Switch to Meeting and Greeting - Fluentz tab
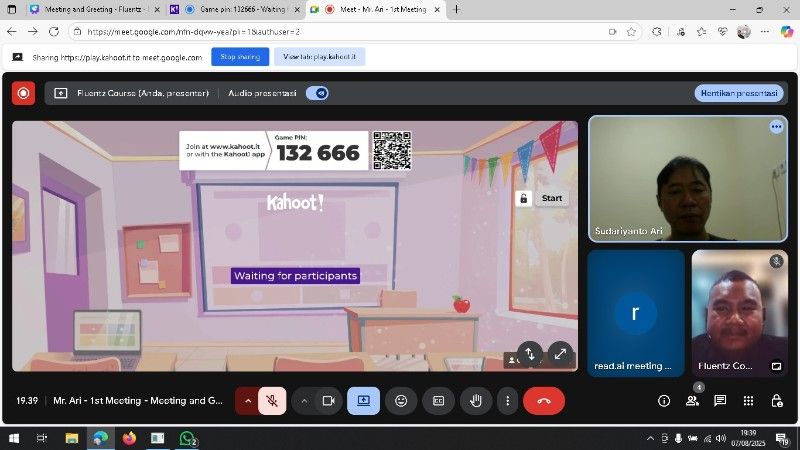The height and width of the screenshot is (450, 800). 94,9
